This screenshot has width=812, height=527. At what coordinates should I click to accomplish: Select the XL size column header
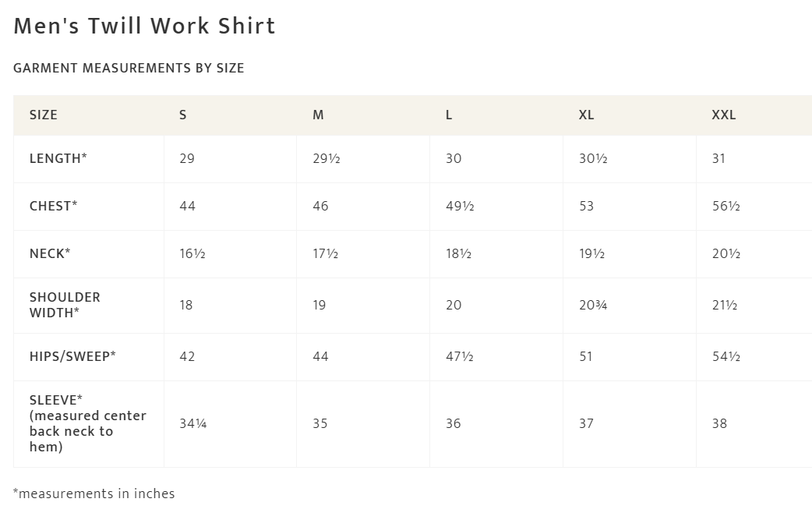click(x=586, y=115)
